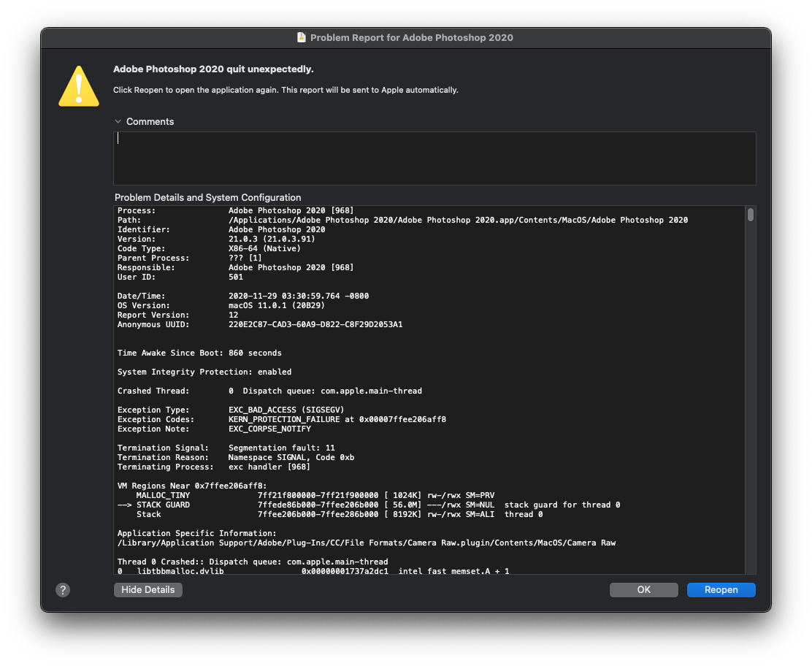Click Code Type 'X86-64 (Native)'

[x=264, y=248]
